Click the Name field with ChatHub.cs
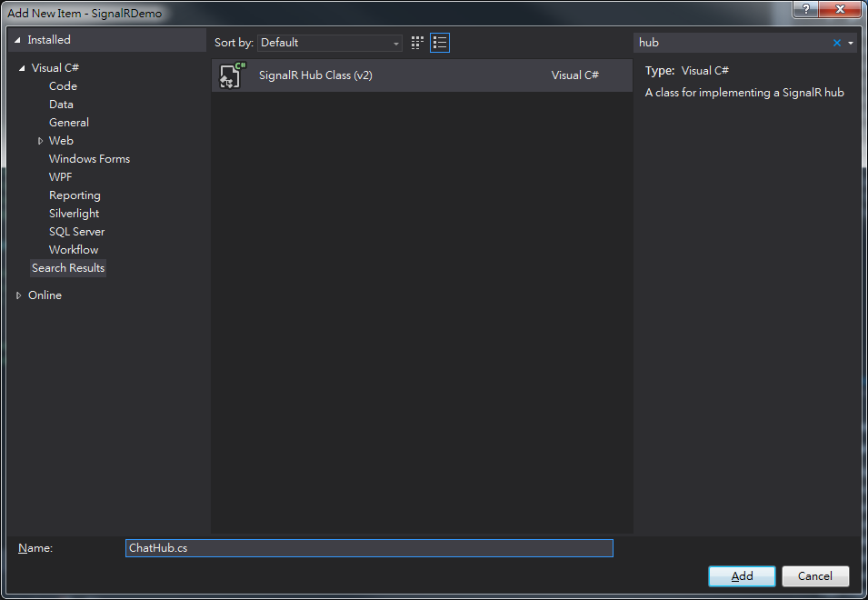Screen dimensions: 868x600 click(369, 548)
